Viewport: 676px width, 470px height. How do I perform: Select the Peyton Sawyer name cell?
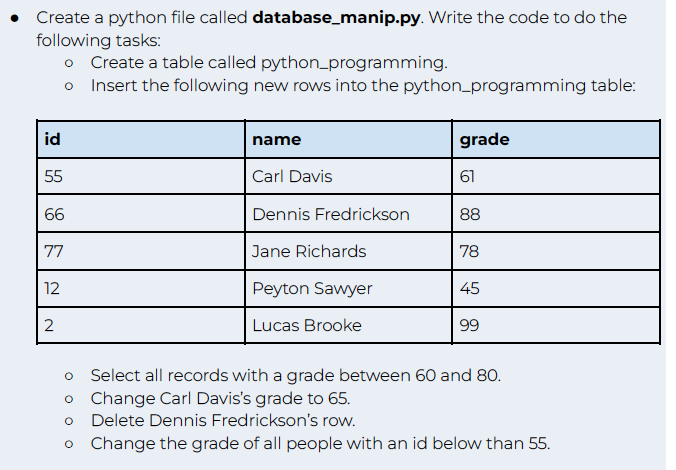point(348,288)
